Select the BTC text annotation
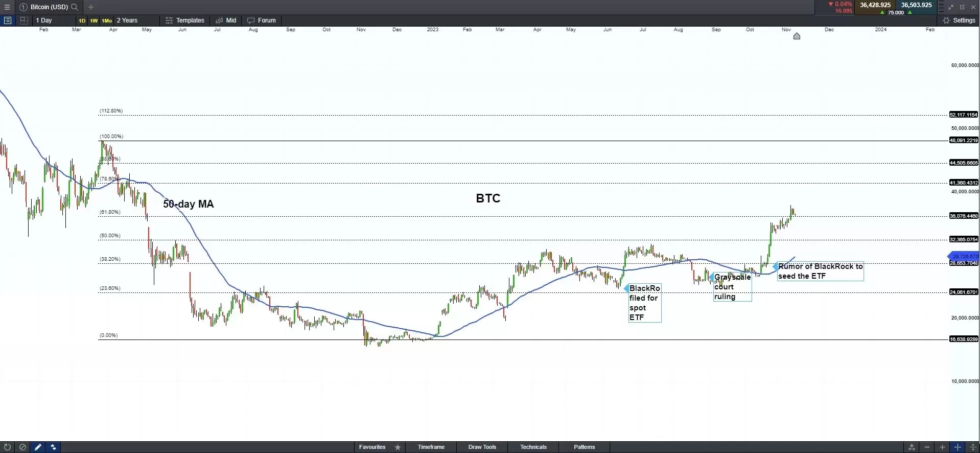The width and height of the screenshot is (980, 453). [488, 198]
